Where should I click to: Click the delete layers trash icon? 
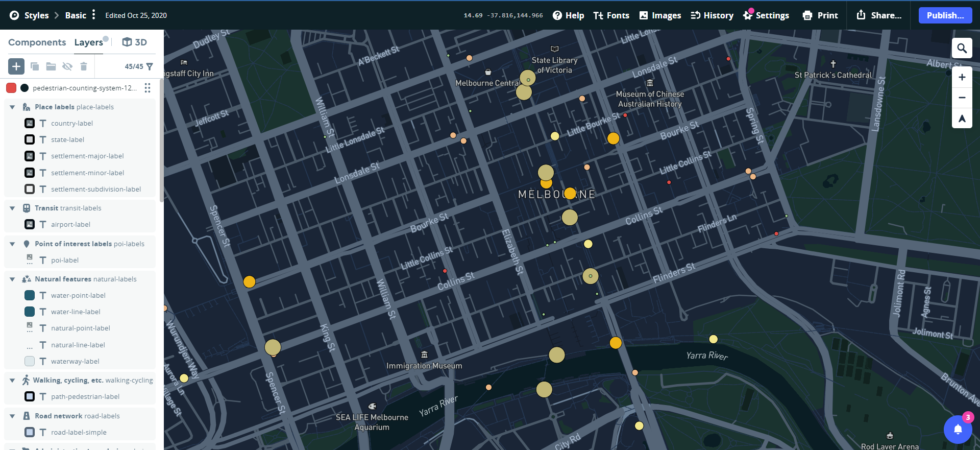tap(84, 66)
